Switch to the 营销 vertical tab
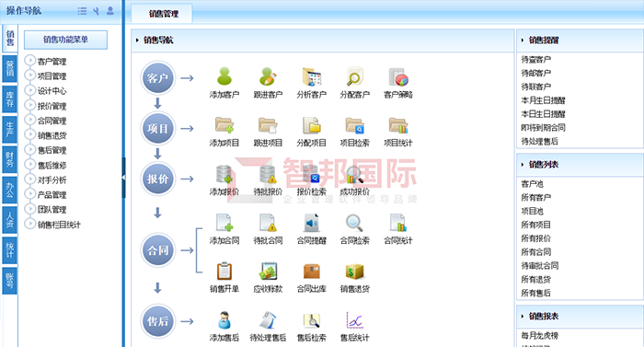This screenshot has width=644, height=347. [x=9, y=69]
